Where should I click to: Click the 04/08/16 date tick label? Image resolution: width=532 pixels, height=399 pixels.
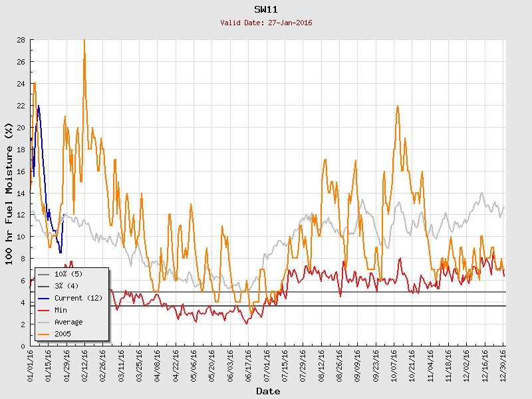(158, 363)
